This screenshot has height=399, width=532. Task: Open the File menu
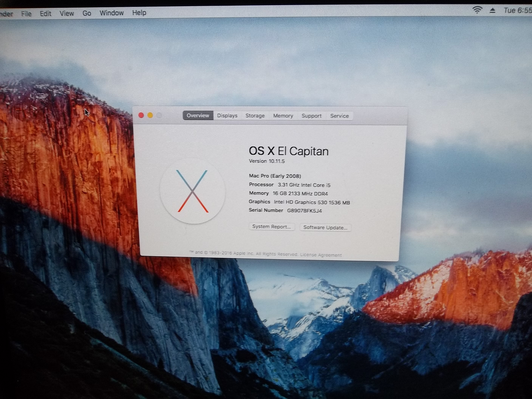click(26, 14)
